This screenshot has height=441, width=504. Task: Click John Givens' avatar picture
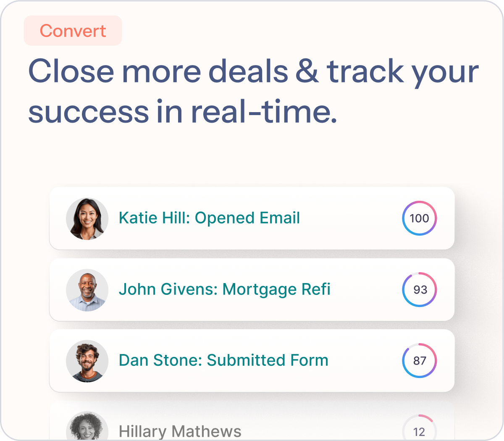click(x=87, y=290)
